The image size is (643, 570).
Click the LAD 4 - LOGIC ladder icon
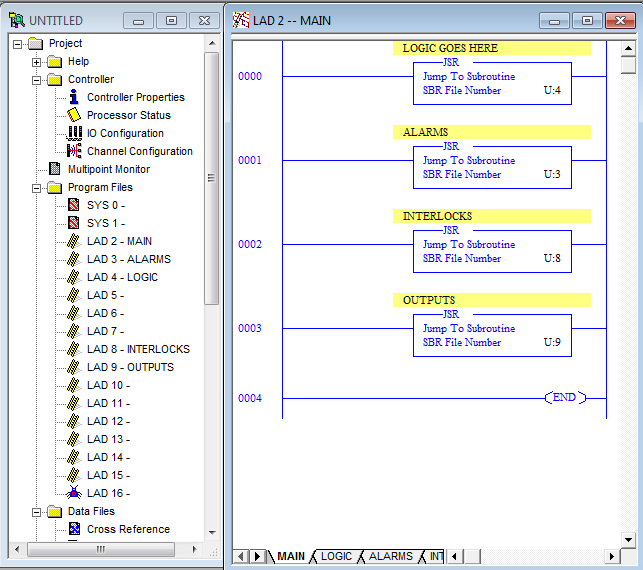coord(73,277)
